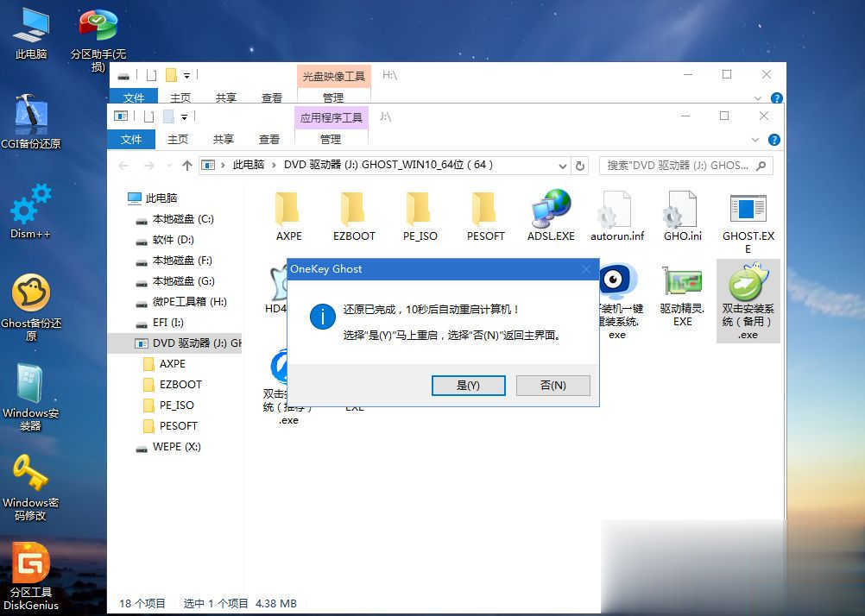Select the PE_ISO folder in file pane
Image resolution: width=865 pixels, height=616 pixels.
[x=420, y=216]
